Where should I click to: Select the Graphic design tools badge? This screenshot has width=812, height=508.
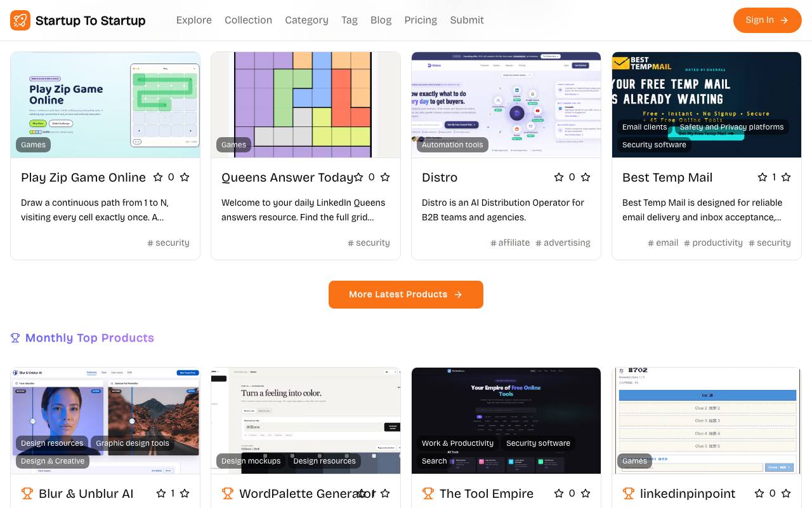click(x=133, y=443)
